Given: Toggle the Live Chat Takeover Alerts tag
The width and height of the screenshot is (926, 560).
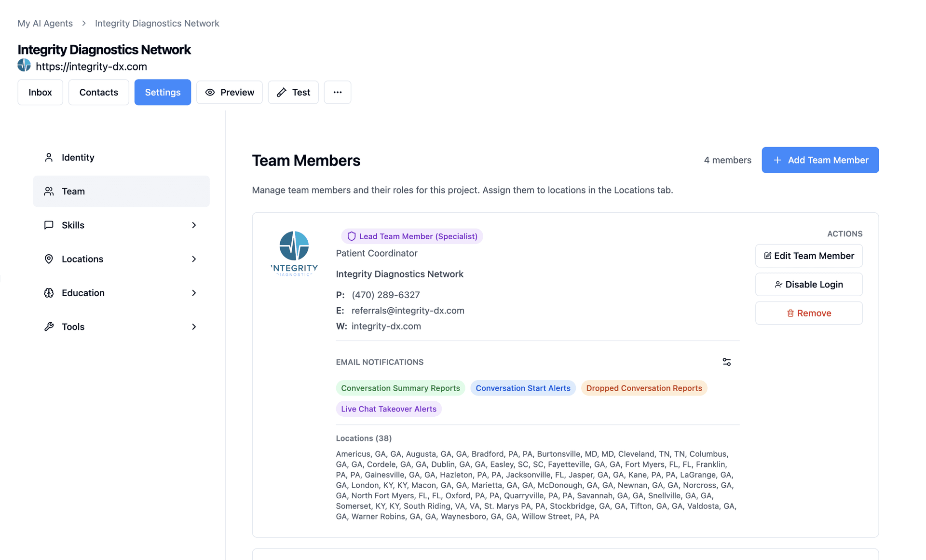Looking at the screenshot, I should click(x=389, y=409).
